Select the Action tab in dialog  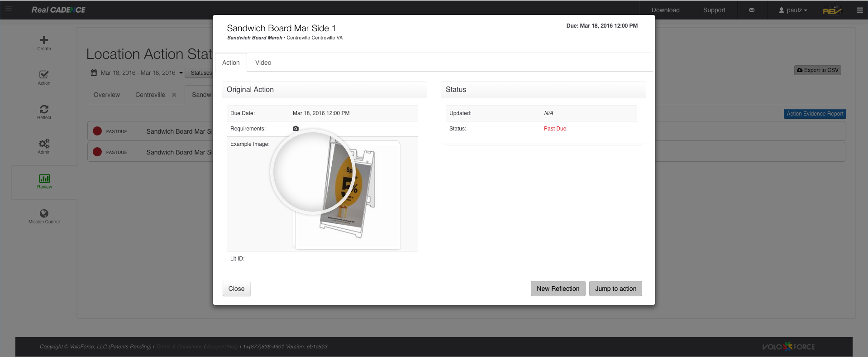[x=231, y=63]
